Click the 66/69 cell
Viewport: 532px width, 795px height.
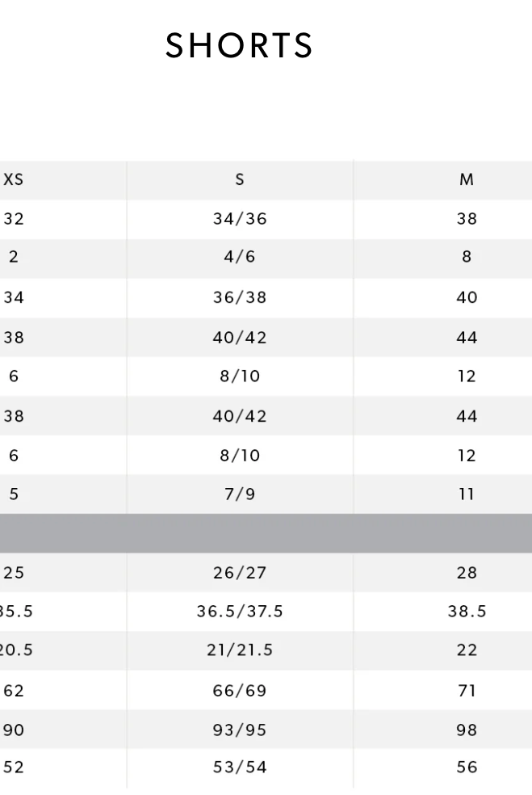[240, 691]
